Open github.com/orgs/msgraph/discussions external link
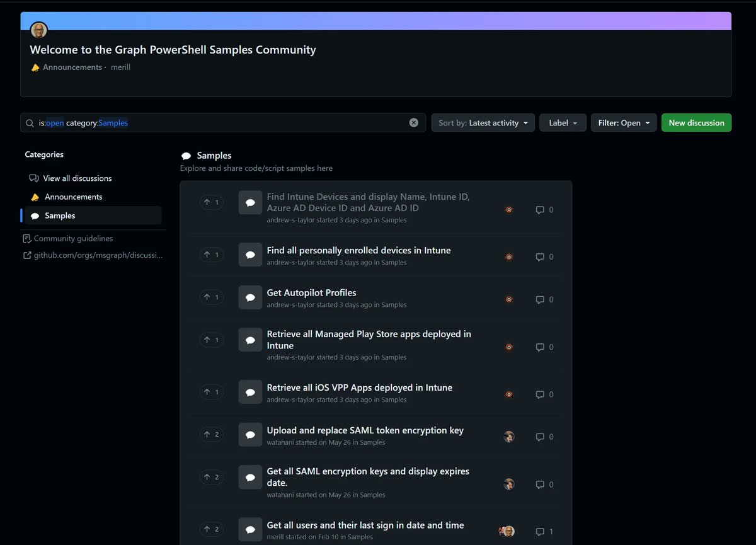This screenshot has height=545, width=756. [x=93, y=255]
